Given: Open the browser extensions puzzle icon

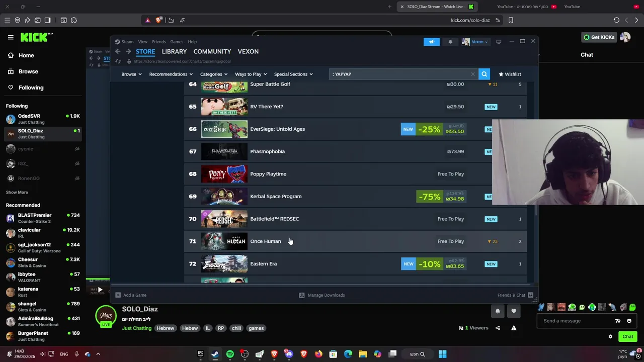Looking at the screenshot, I should [x=74, y=20].
